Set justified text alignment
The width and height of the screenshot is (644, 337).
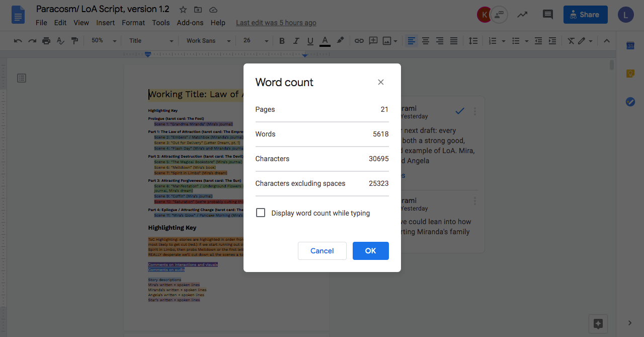[x=454, y=41]
